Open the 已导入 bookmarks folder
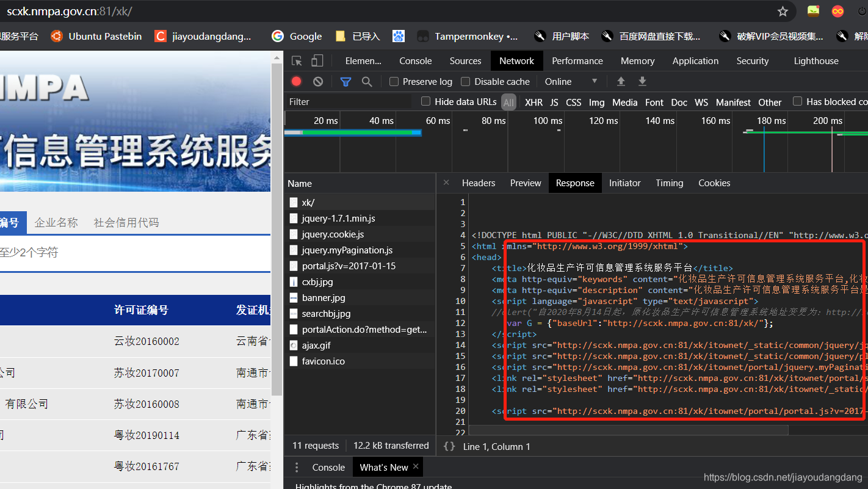The width and height of the screenshot is (868, 489). [x=358, y=37]
